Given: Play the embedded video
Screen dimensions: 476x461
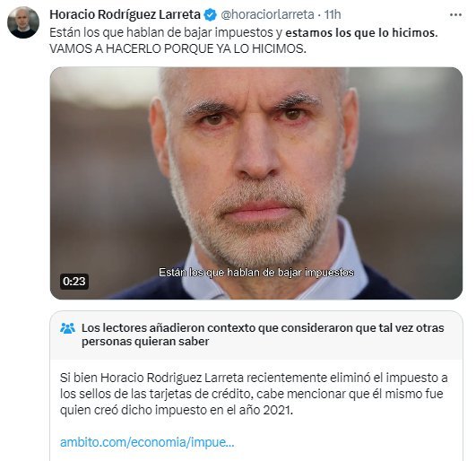Looking at the screenshot, I should (256, 183).
